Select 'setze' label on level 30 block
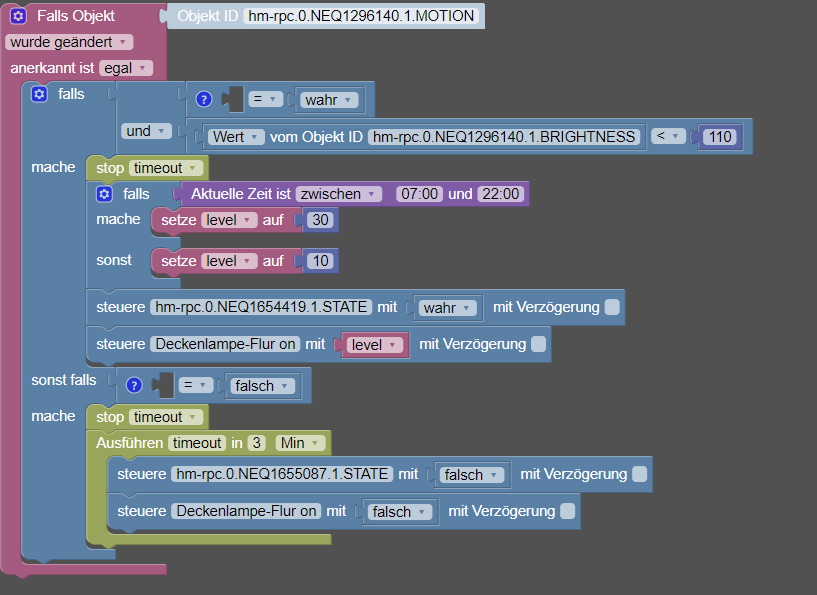817x595 pixels. [179, 220]
